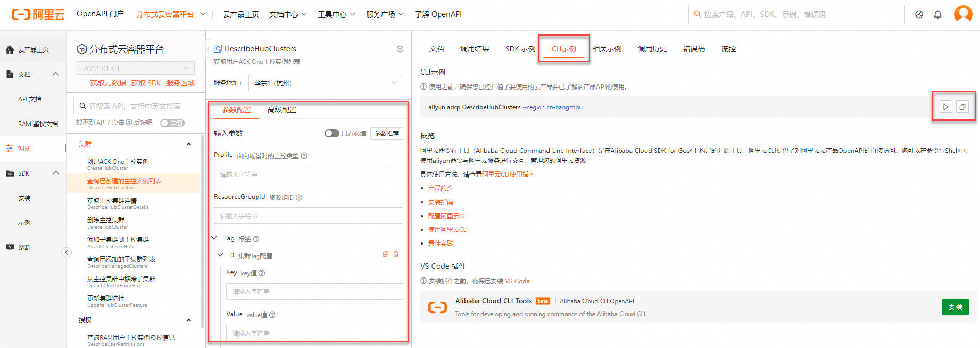Switch to the 调用历史 tab
980x348 pixels.
652,49
